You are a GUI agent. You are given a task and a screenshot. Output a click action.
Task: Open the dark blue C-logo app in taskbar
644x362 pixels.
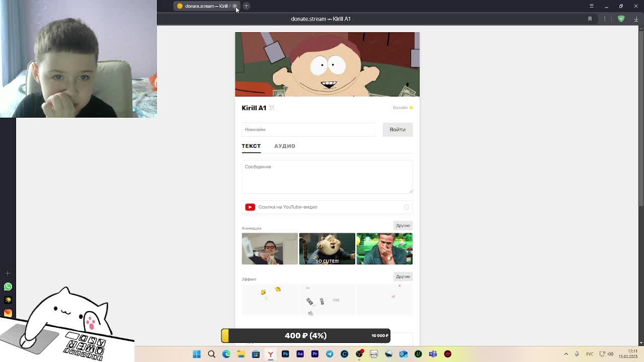(x=344, y=354)
